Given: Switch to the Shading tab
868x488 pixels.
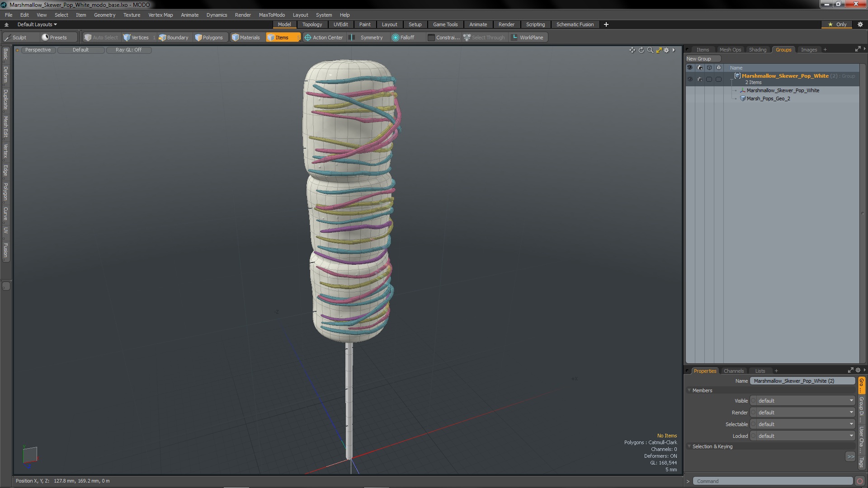Looking at the screenshot, I should pos(757,50).
